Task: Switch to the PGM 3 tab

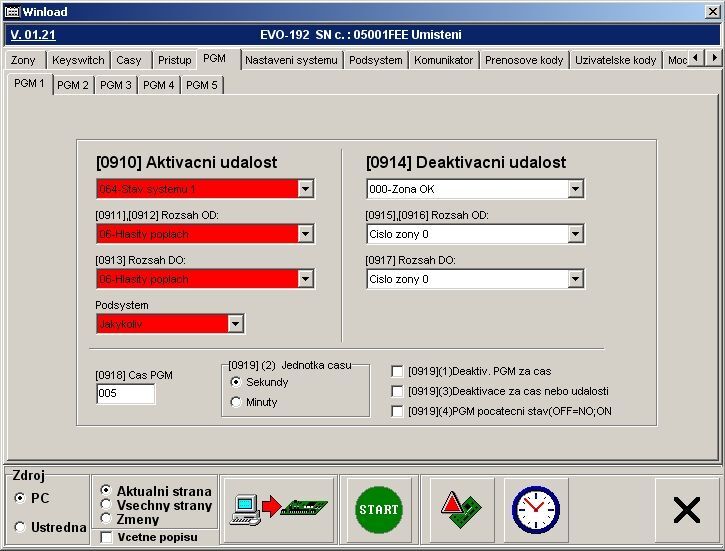Action: 116,85
